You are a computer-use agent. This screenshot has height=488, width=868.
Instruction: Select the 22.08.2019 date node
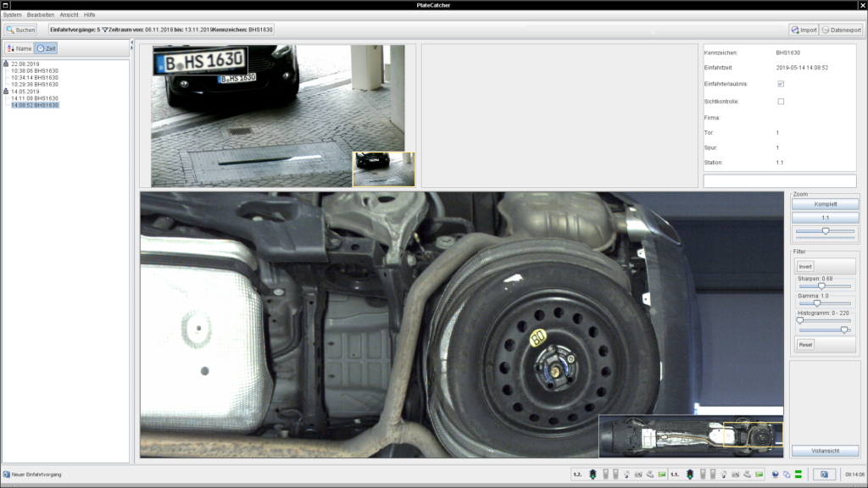tap(25, 64)
